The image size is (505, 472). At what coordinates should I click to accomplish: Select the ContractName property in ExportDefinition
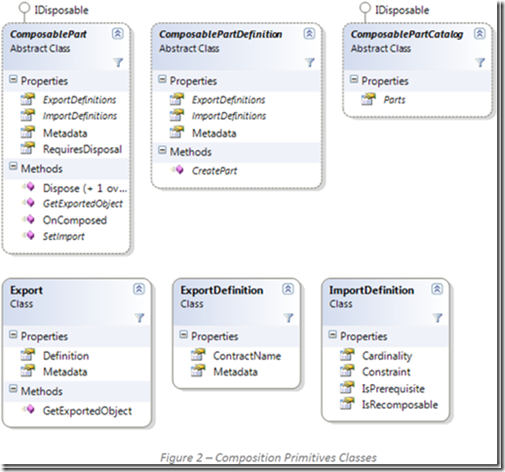click(x=247, y=356)
